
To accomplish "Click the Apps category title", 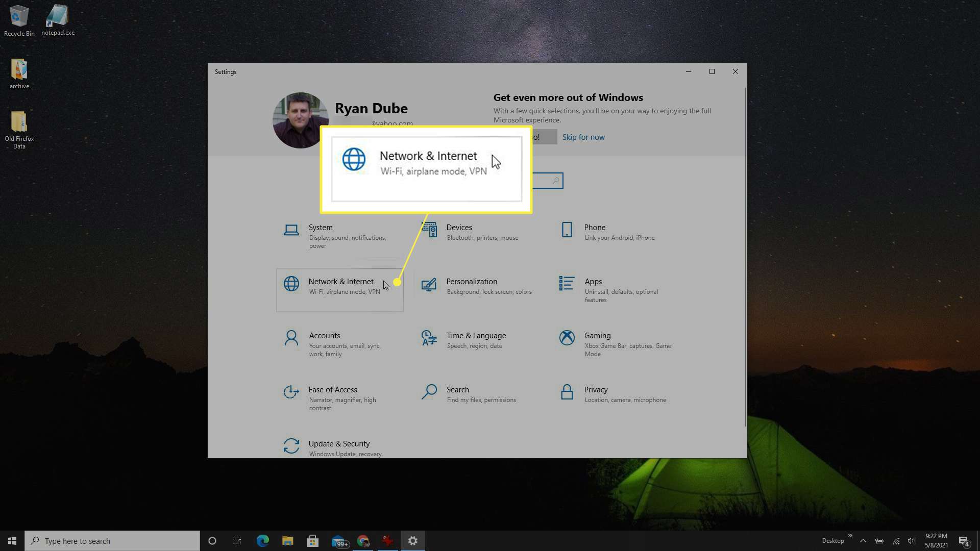I will (593, 282).
